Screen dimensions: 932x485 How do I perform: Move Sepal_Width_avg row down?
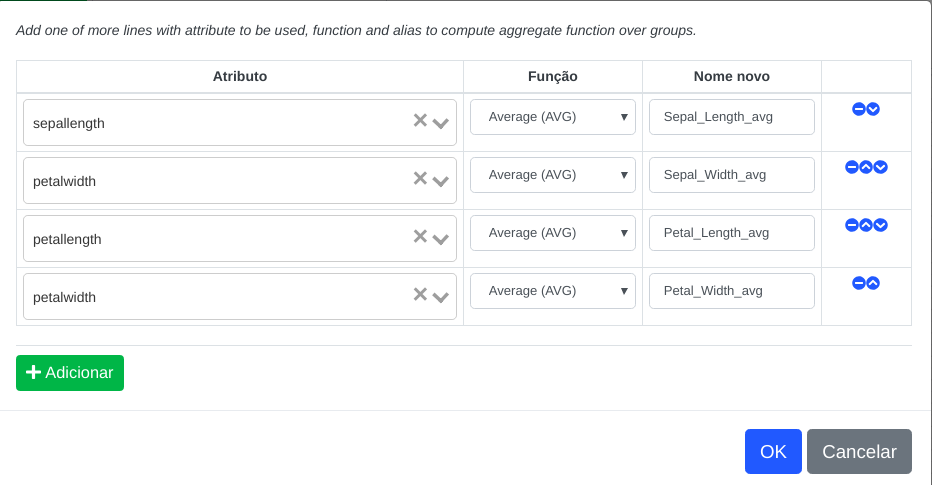coord(881,167)
